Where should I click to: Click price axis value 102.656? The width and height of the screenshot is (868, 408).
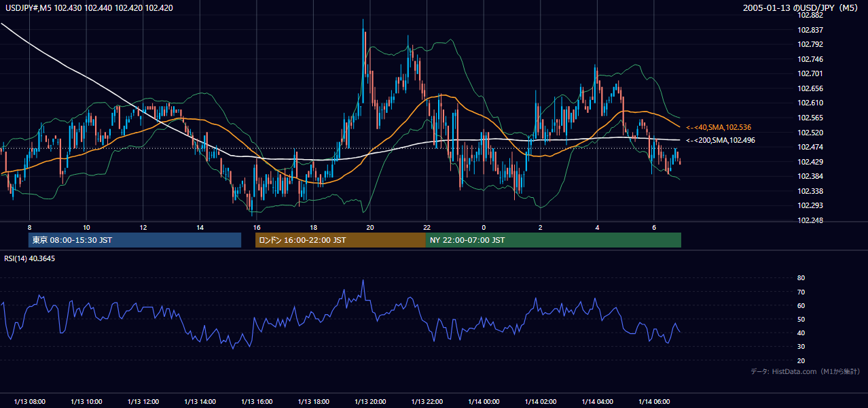(811, 88)
